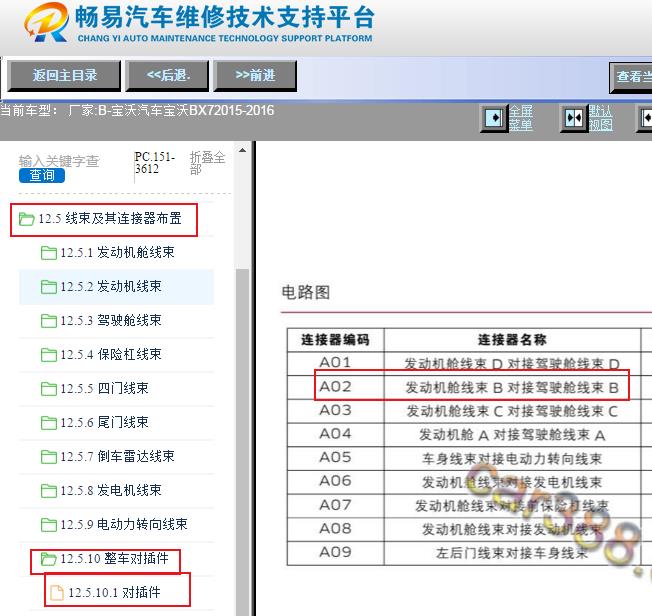Click connector code cell A06

pyautogui.click(x=335, y=482)
